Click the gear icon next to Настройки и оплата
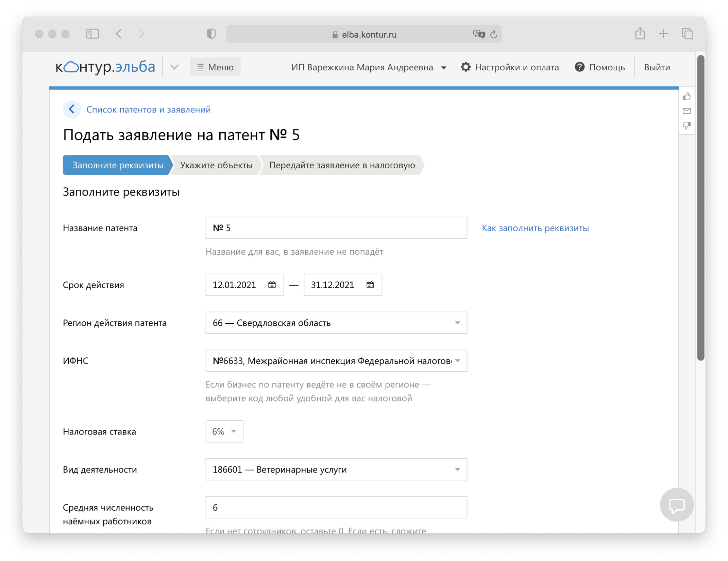Image resolution: width=728 pixels, height=561 pixels. click(465, 67)
